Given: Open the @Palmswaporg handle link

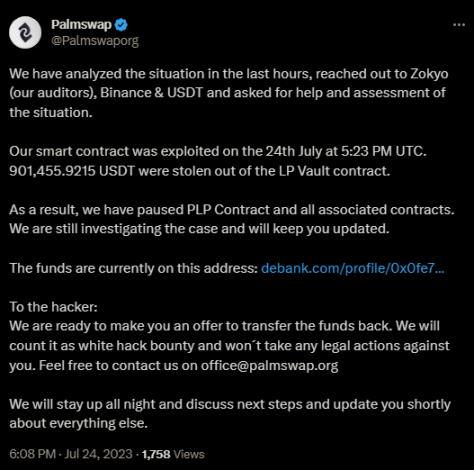Looking at the screenshot, I should click(95, 41).
